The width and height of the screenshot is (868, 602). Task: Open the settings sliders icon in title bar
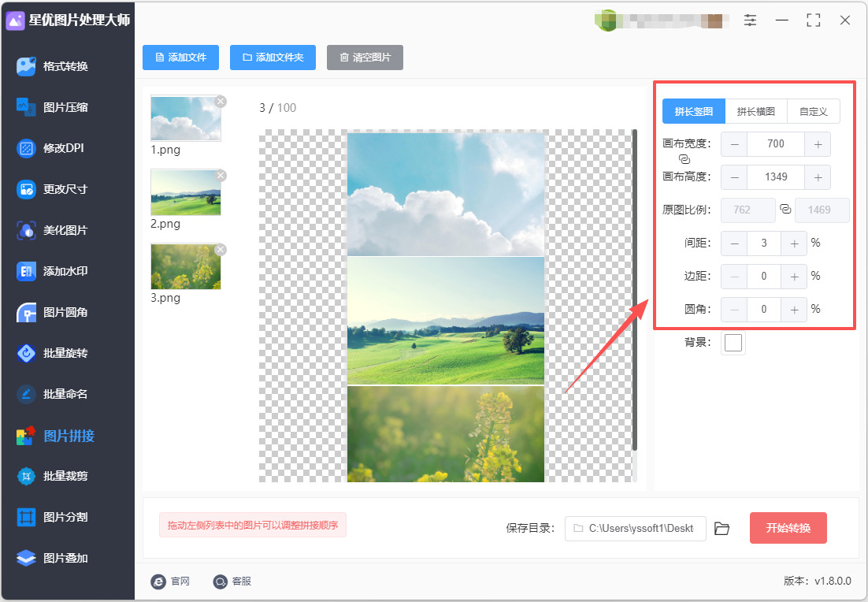click(x=750, y=20)
